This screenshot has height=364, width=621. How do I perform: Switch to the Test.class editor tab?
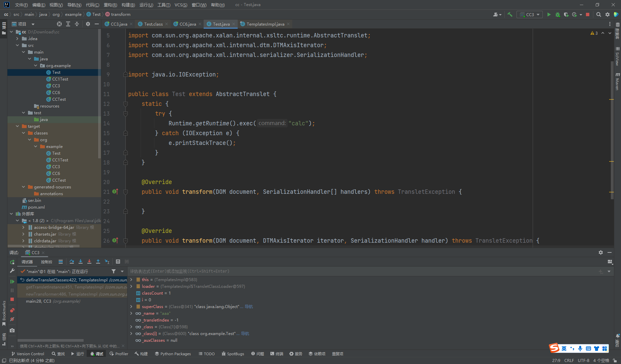tap(153, 24)
